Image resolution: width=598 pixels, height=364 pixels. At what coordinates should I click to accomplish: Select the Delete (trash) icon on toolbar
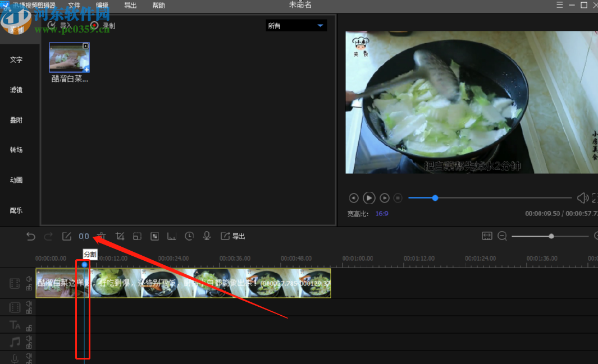102,236
